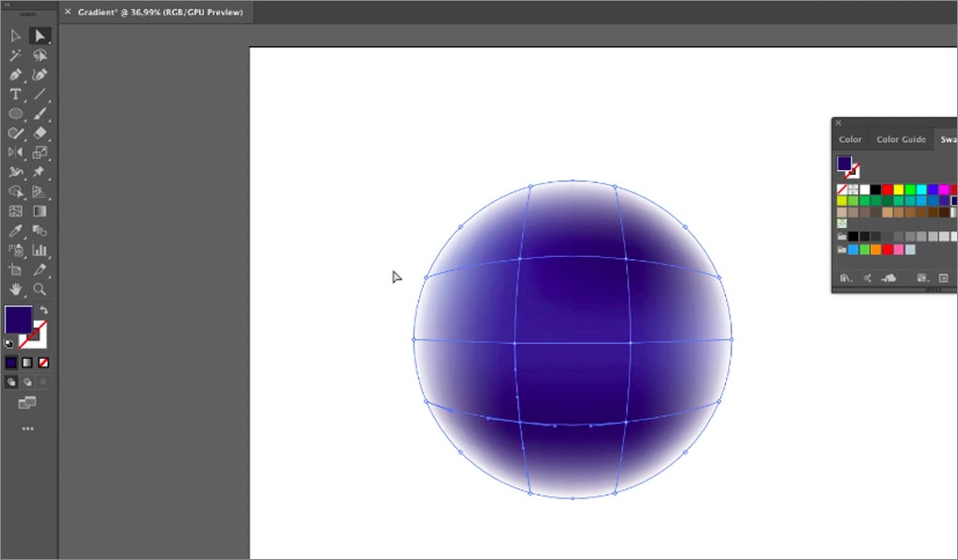Switch to the Color Guide tab

(x=900, y=138)
